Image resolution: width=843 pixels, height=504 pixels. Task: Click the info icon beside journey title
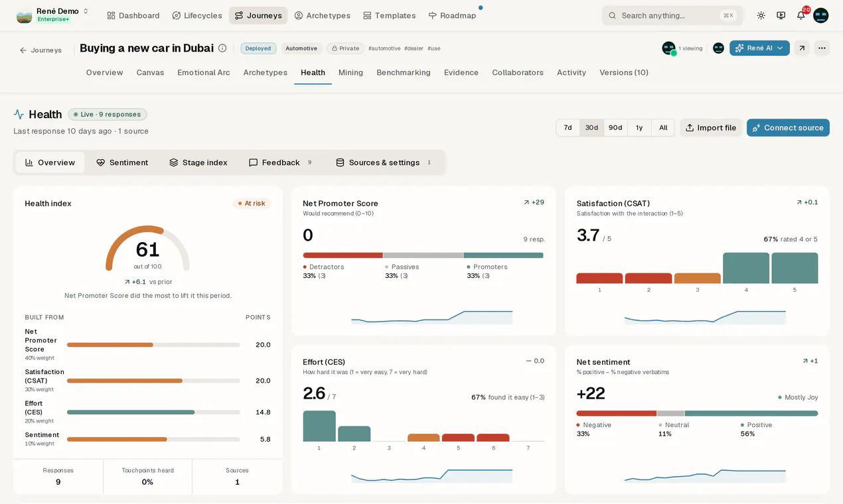click(x=222, y=48)
